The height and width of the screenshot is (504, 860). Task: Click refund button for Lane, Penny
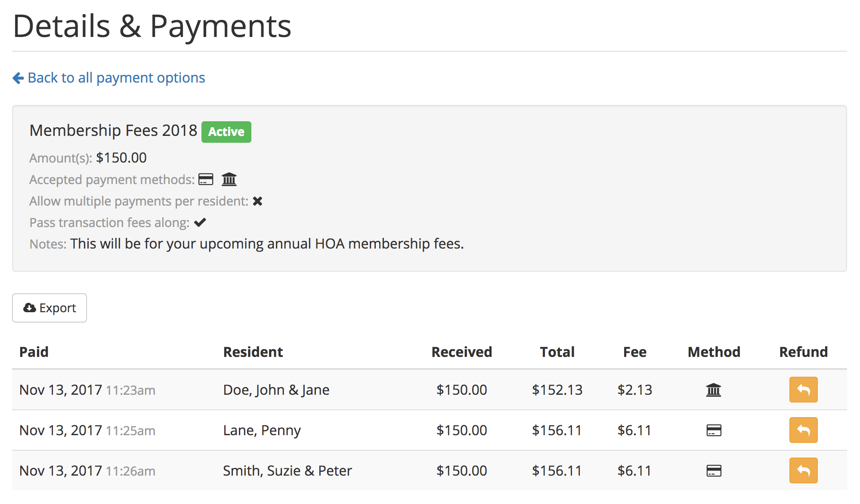point(803,430)
